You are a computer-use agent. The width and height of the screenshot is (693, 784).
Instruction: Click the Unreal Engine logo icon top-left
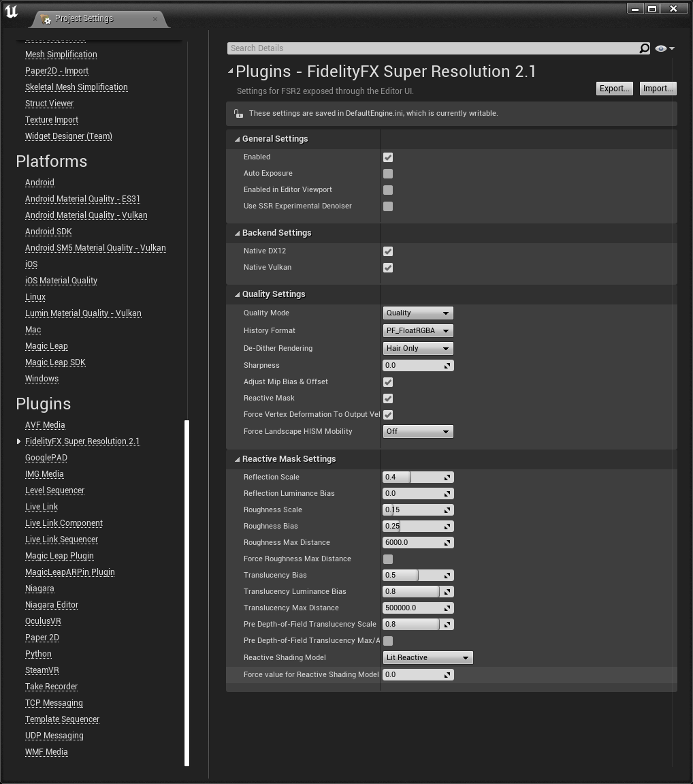(x=12, y=12)
